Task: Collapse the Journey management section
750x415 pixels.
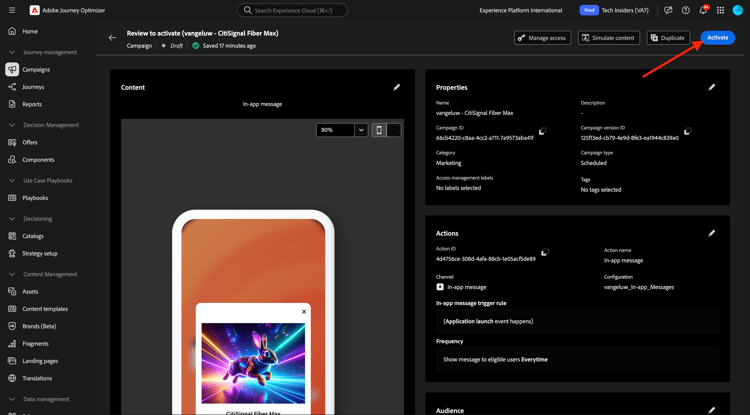Action: click(12, 52)
